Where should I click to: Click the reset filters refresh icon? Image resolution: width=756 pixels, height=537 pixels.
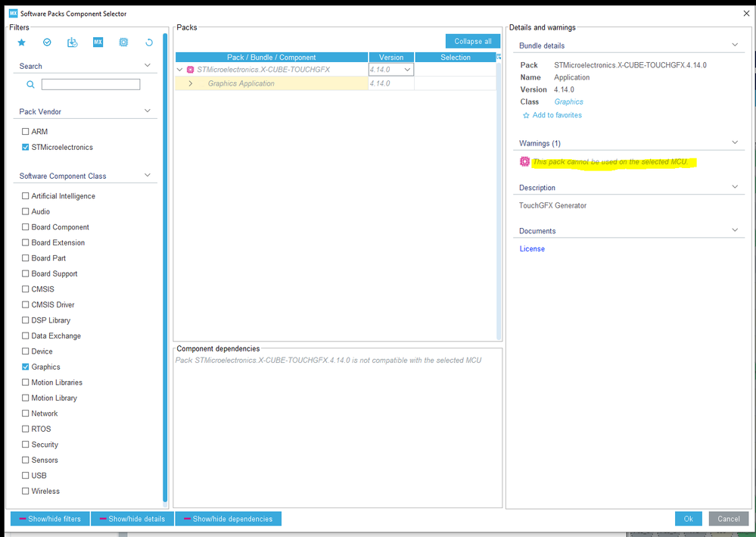[x=149, y=42]
